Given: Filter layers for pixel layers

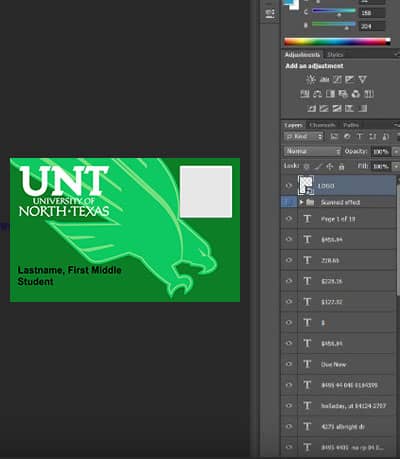Looking at the screenshot, I should click(x=334, y=136).
